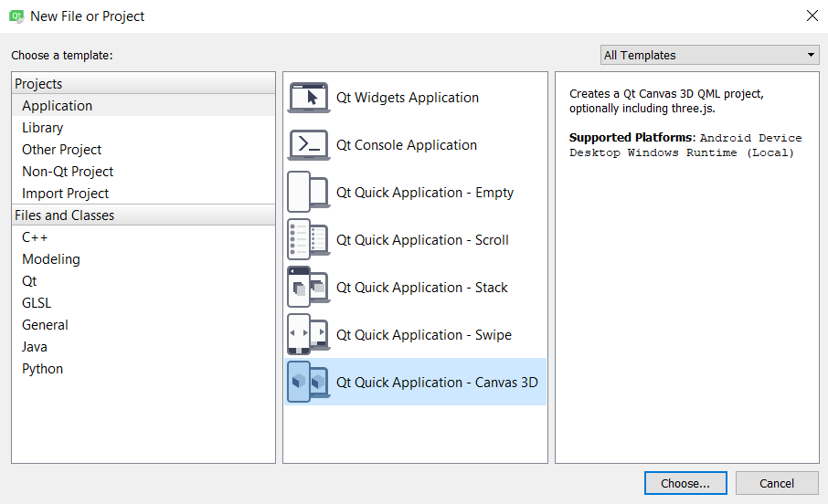Select the Python files category
The width and height of the screenshot is (828, 504).
tap(143, 368)
